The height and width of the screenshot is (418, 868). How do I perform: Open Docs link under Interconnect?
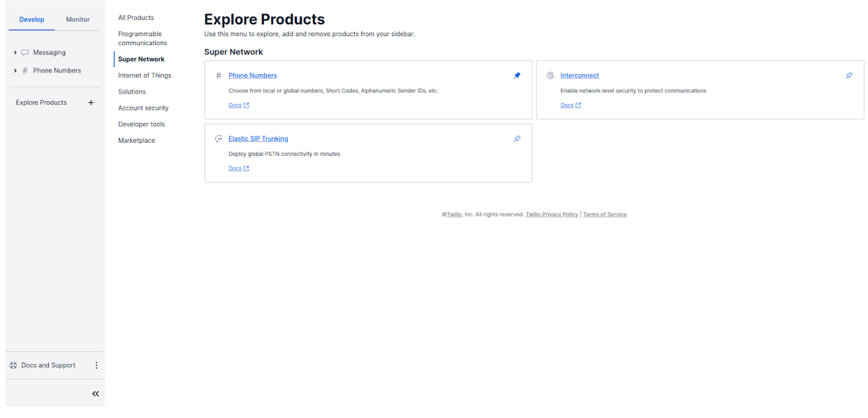(571, 105)
